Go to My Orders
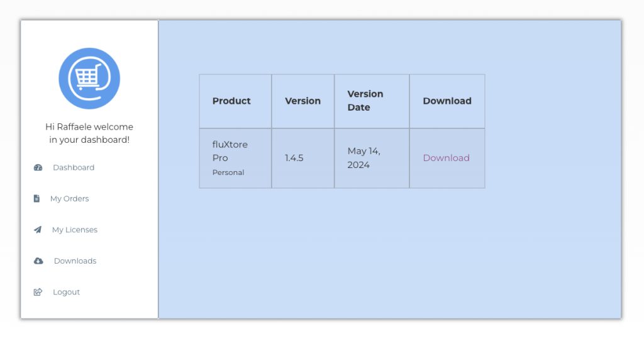Screen dimensions: 644x343 70,199
